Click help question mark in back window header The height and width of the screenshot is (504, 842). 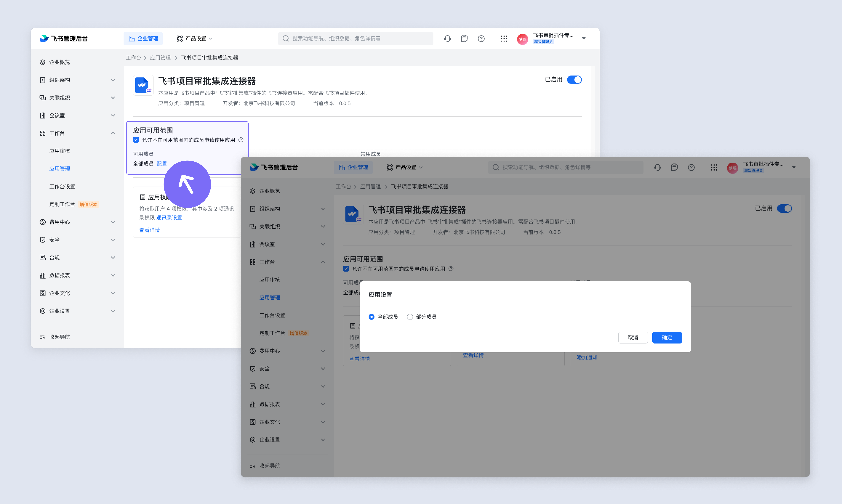[481, 39]
